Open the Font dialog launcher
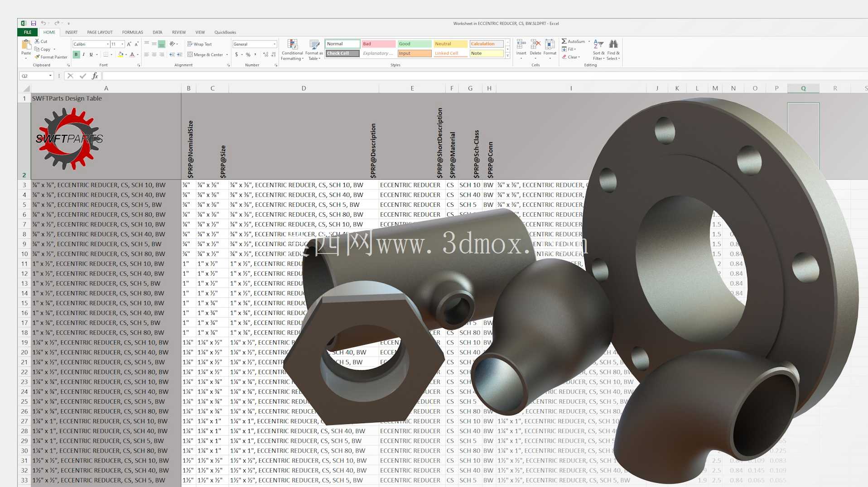Screen dimensions: 868x487 139,65
